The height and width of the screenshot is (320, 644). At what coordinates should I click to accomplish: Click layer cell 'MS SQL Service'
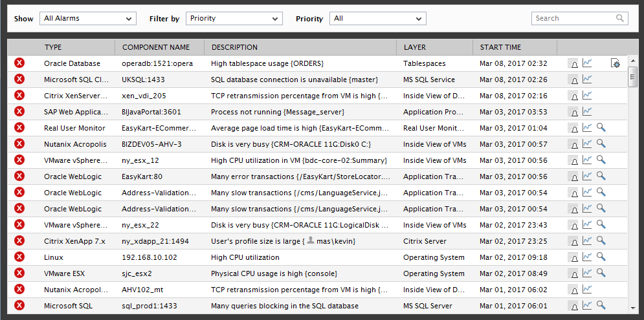click(429, 80)
